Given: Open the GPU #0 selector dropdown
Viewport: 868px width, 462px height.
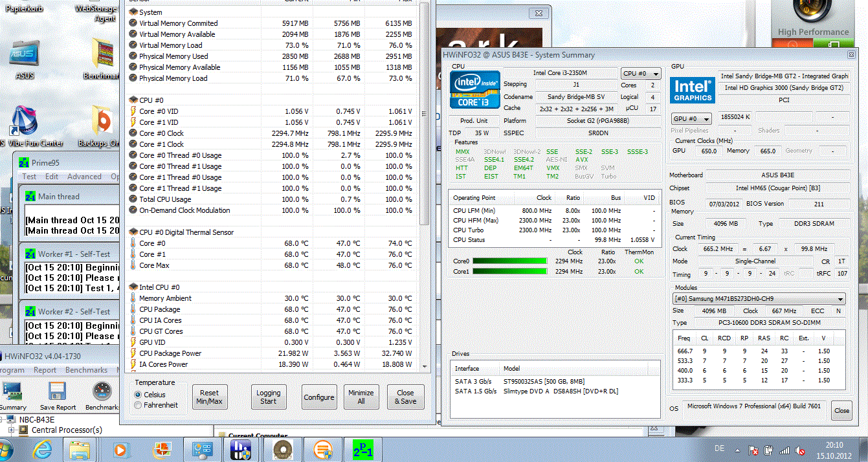Looking at the screenshot, I should pyautogui.click(x=691, y=119).
